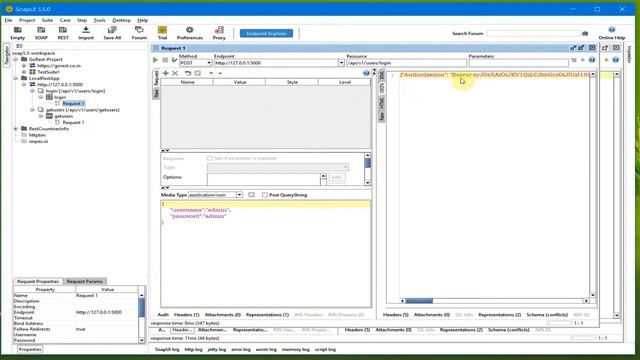
Task: Open the Auth tab below request body
Action: coord(163,315)
